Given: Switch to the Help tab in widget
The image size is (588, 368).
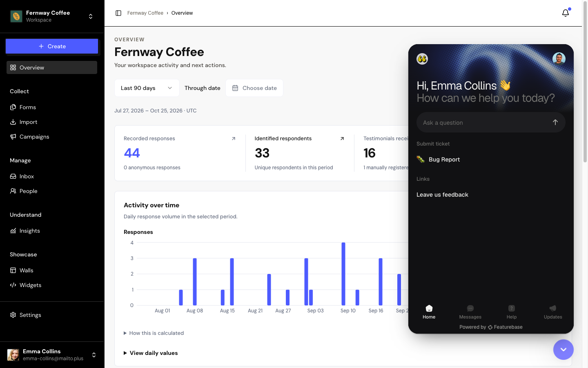Looking at the screenshot, I should pyautogui.click(x=512, y=312).
